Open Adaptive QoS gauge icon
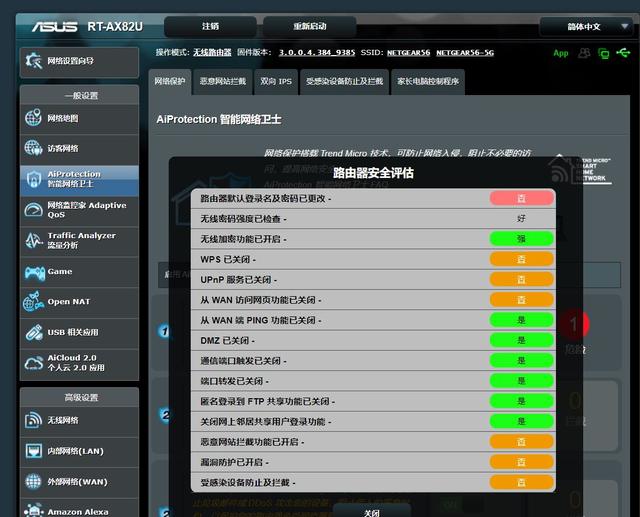The image size is (640, 517). (x=33, y=210)
